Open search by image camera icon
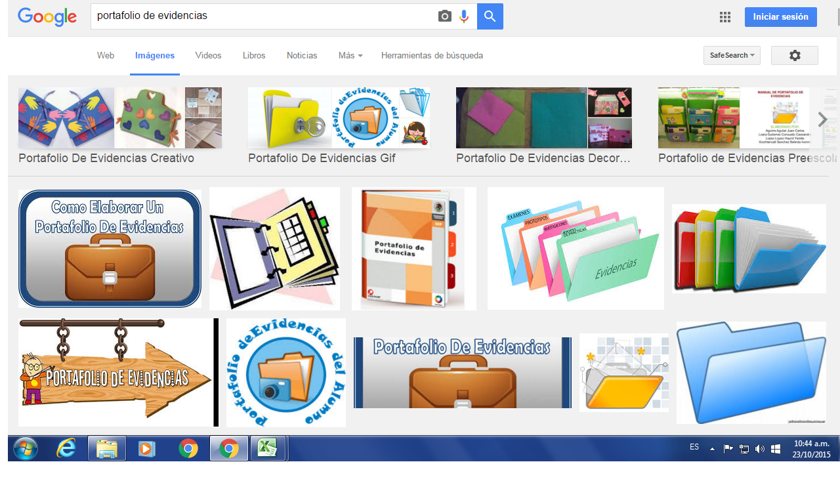The image size is (840, 504). click(x=445, y=16)
